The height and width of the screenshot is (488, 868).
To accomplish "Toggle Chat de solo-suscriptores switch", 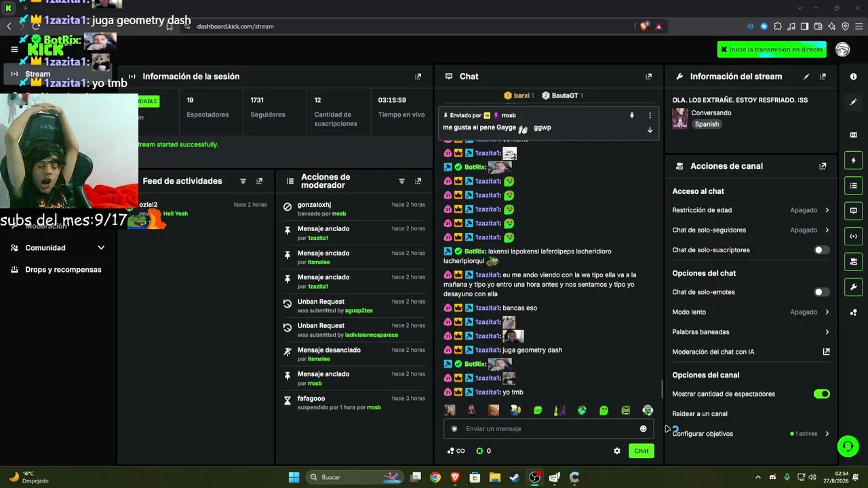I will pos(821,250).
